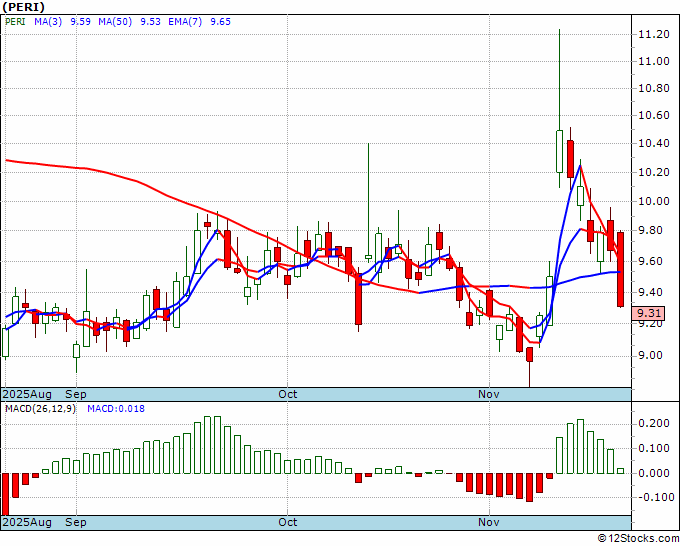Click the 10.60 price axis label
This screenshot has height=546, width=680.
click(x=654, y=115)
